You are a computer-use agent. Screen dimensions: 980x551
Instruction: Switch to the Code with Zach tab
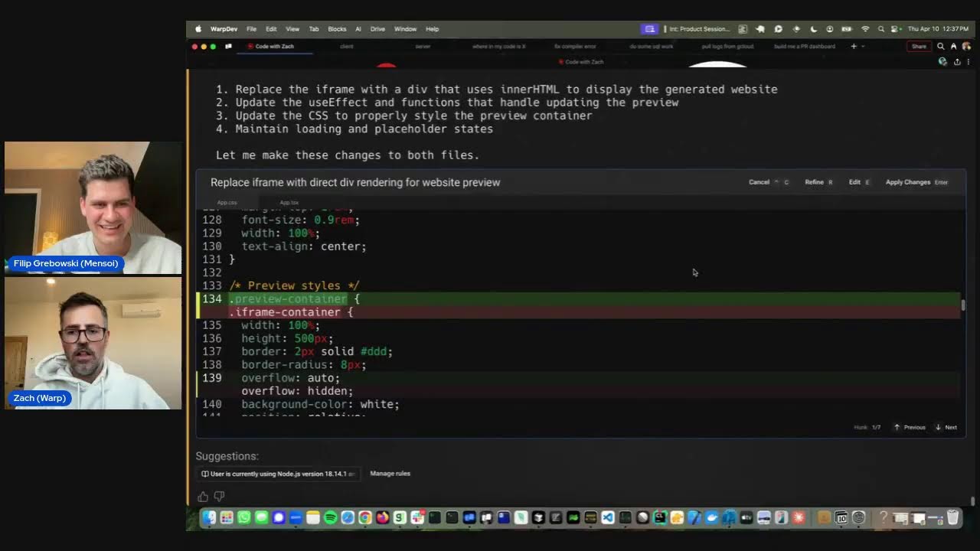(274, 47)
